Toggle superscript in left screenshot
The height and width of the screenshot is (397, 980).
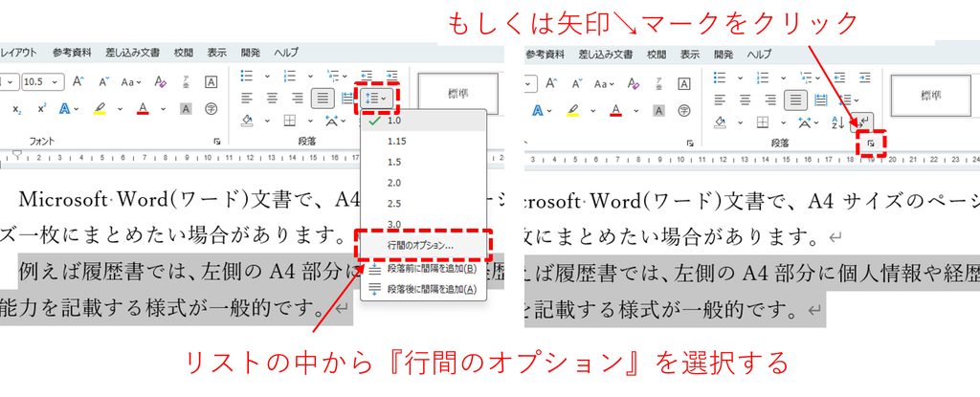click(41, 109)
